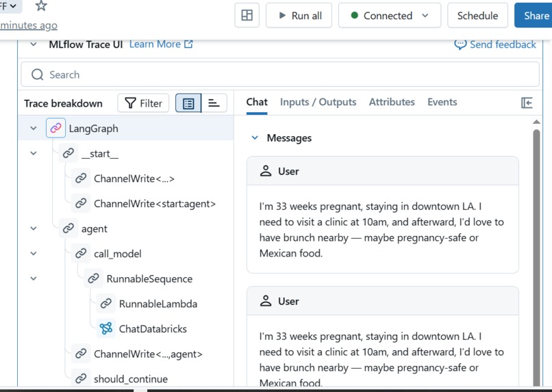Collapse the __start__ node chevron

(34, 153)
